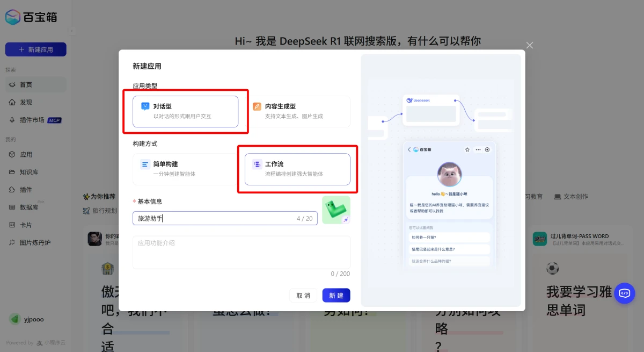Screen dimensions: 644x352
Task: Click the AI generate sparkle icon on avatar
Action: click(346, 219)
